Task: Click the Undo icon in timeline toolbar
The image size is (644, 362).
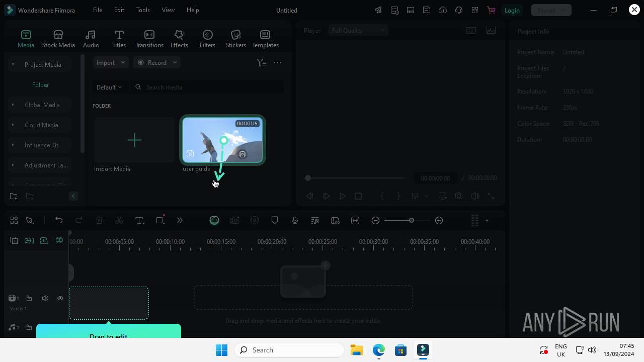Action: [59, 220]
